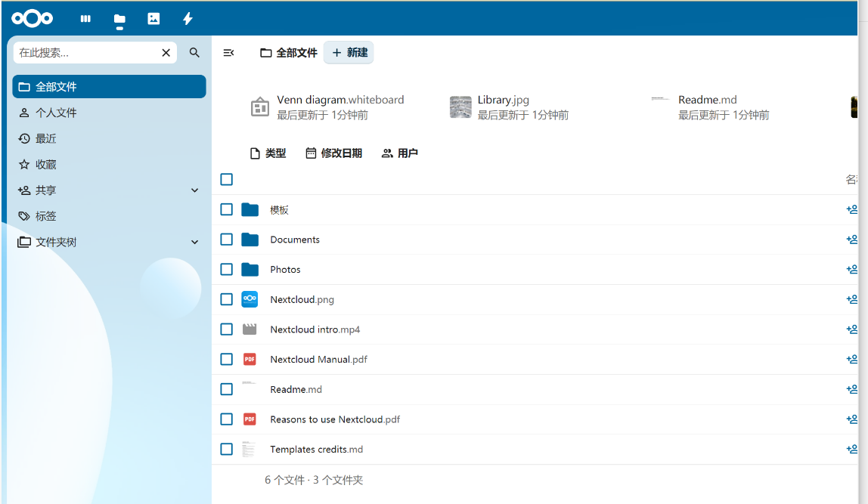This screenshot has height=504, width=868.
Task: Select 全部文件 in the sidebar
Action: tap(109, 87)
